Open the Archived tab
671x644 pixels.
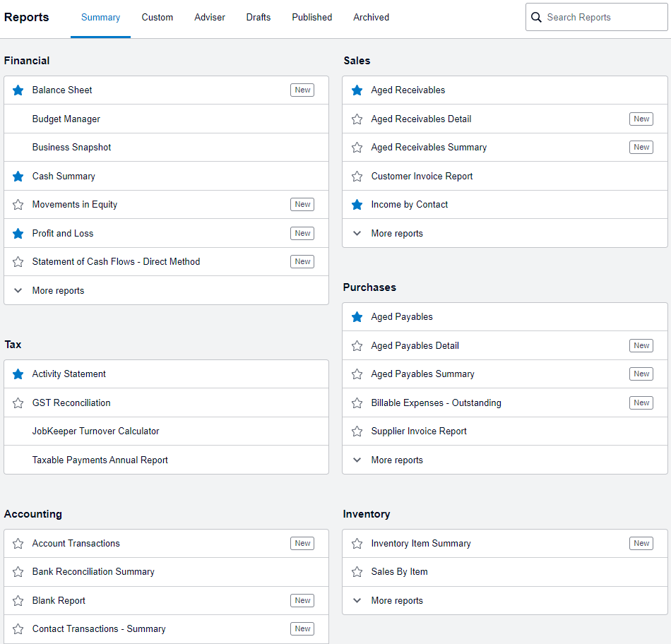coord(371,18)
